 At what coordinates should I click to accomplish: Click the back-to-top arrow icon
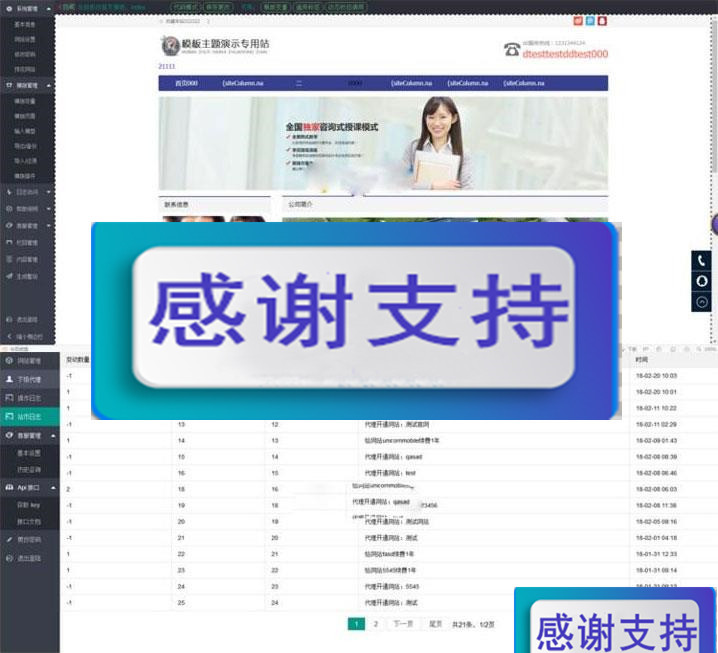tap(702, 302)
